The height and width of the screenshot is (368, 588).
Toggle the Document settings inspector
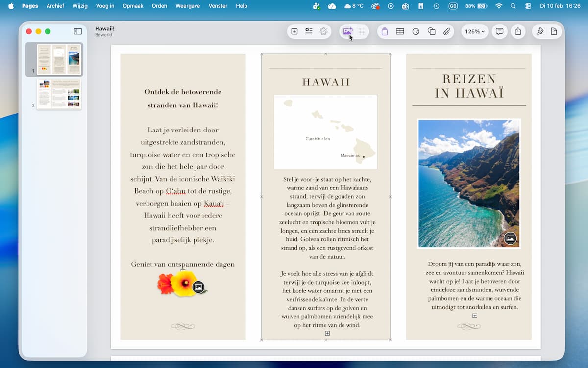[554, 31]
